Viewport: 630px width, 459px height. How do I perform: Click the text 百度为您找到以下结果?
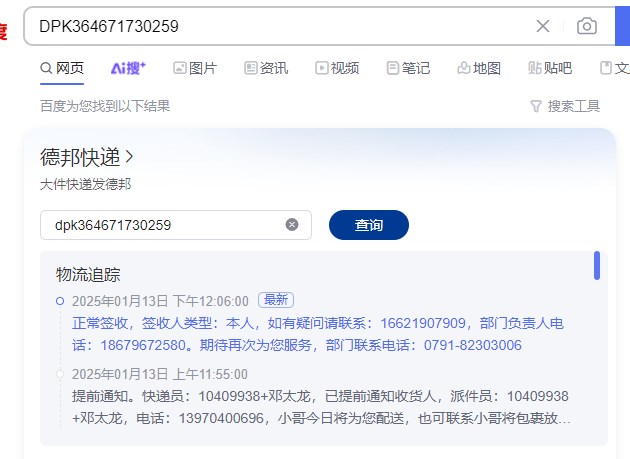(105, 106)
